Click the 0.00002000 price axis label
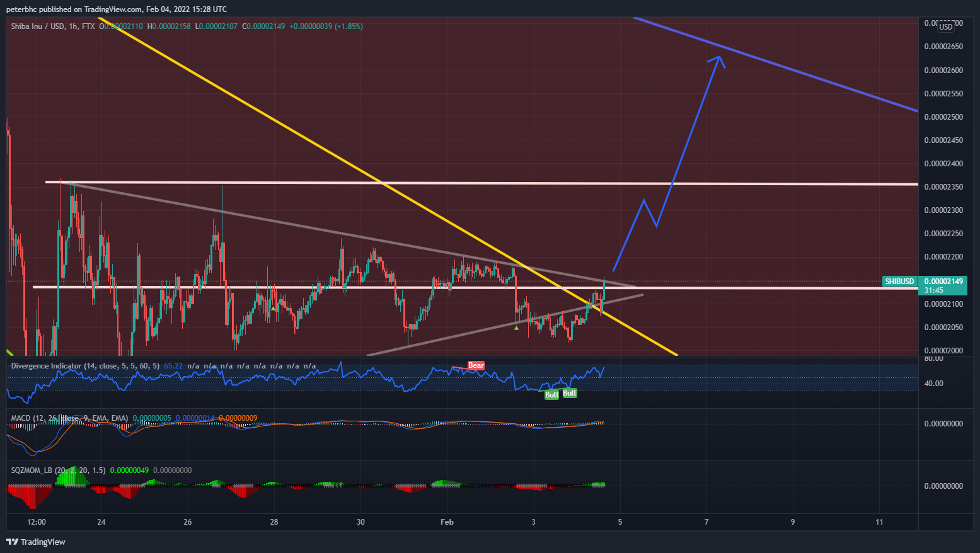Viewport: 980px width, 553px height. coord(943,351)
